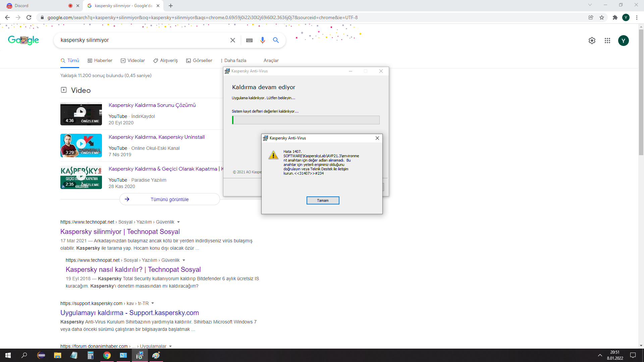Switch to the Haberler tab
The height and width of the screenshot is (362, 644).
click(x=100, y=60)
